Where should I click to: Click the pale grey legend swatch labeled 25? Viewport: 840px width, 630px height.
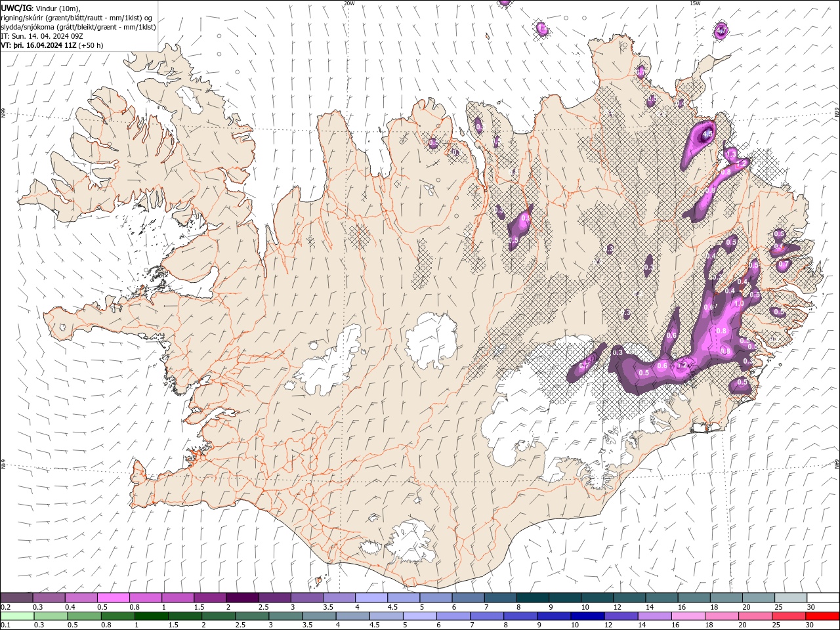pyautogui.click(x=789, y=597)
